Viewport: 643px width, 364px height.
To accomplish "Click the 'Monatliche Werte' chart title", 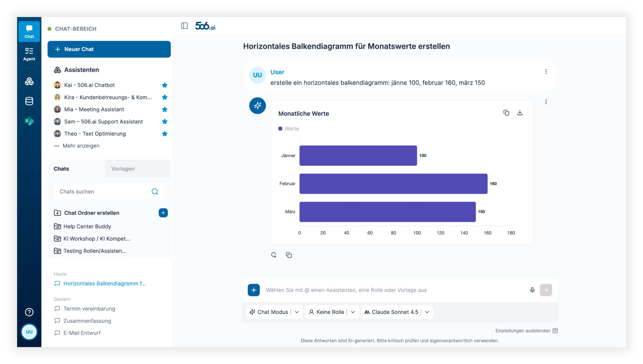I will [304, 114].
